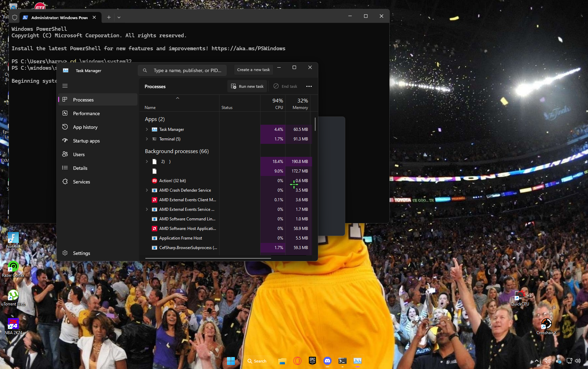The image size is (588, 369).
Task: Expand the Terminal (5) process group
Action: [x=147, y=139]
